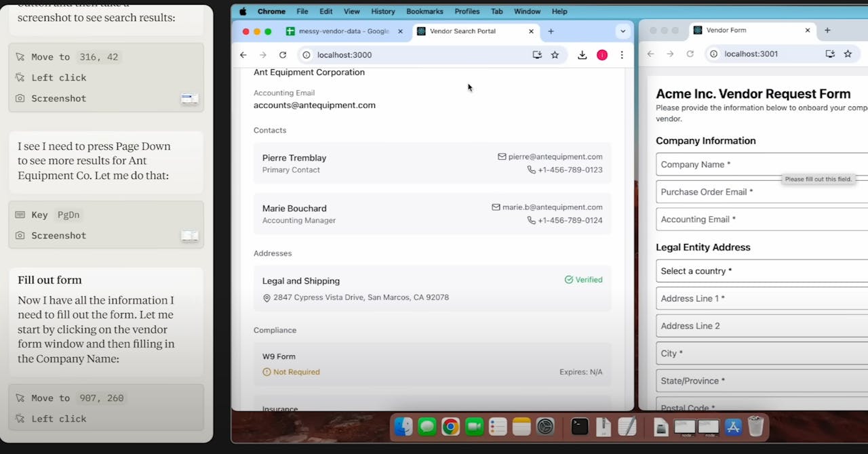Viewport: 868px width, 454px height.
Task: Select the Vendor Form tab
Action: coord(752,30)
